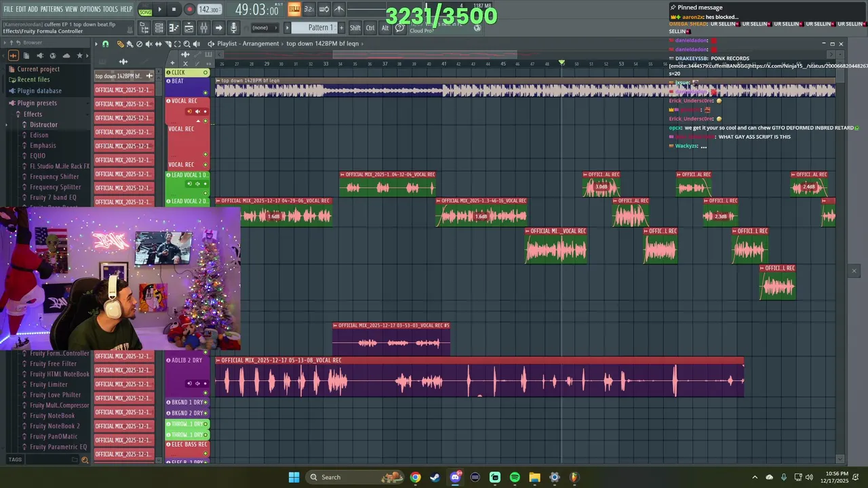The height and width of the screenshot is (488, 868).
Task: Select the Zoom magnifier tool in playlist
Action: 186,44
